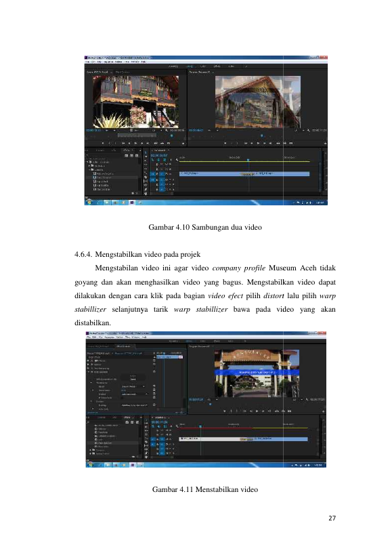The image size is (392, 555).
Task: Click timeline playhead marker in Gambar 4.10 screenshot
Action: tap(248, 160)
